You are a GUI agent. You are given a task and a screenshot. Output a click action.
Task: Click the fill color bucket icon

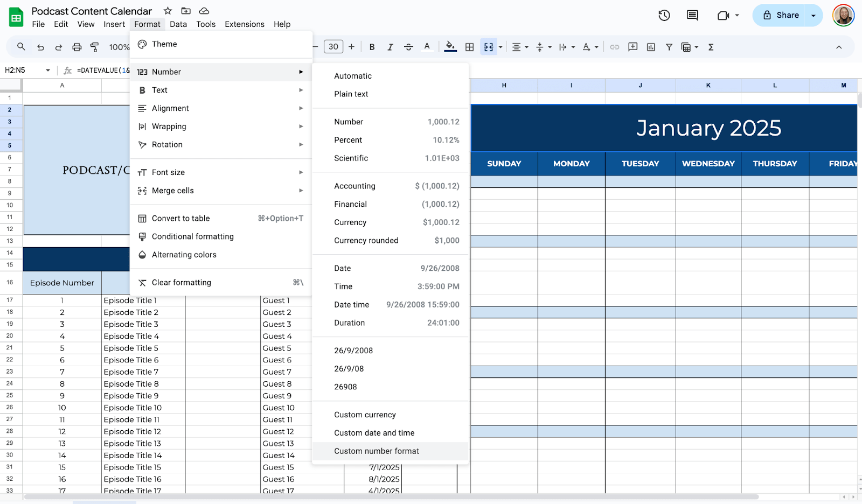pos(450,47)
